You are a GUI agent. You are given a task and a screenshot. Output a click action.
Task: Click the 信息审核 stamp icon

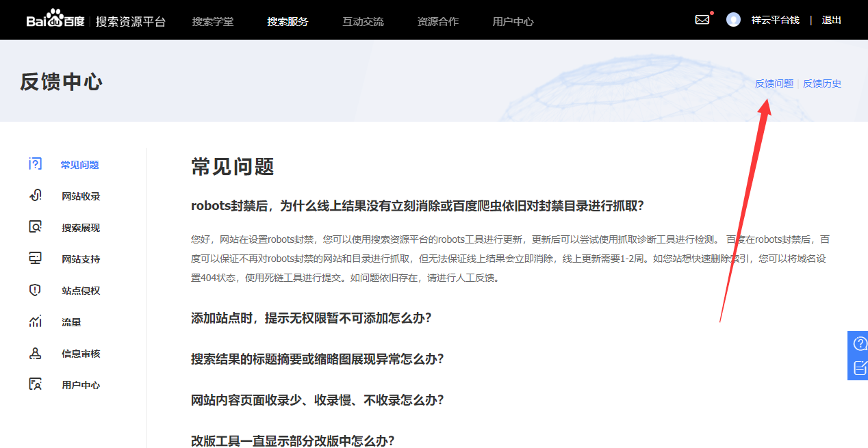(x=35, y=353)
